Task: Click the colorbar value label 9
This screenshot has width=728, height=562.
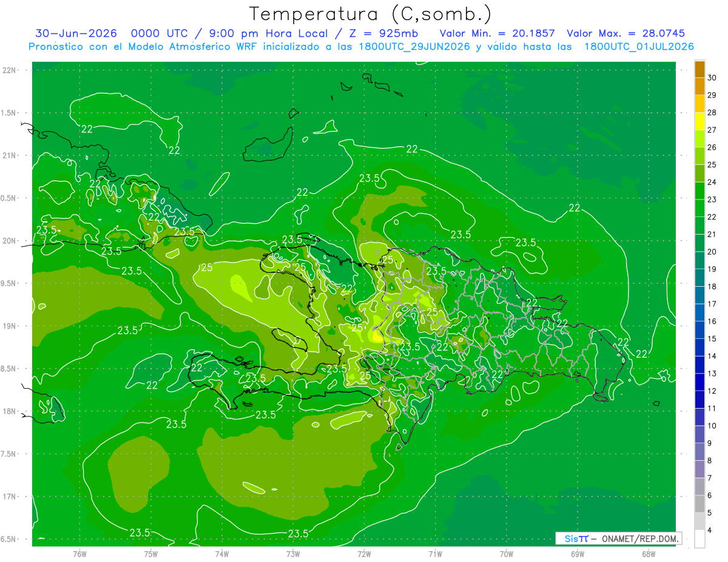Action: pyautogui.click(x=710, y=443)
